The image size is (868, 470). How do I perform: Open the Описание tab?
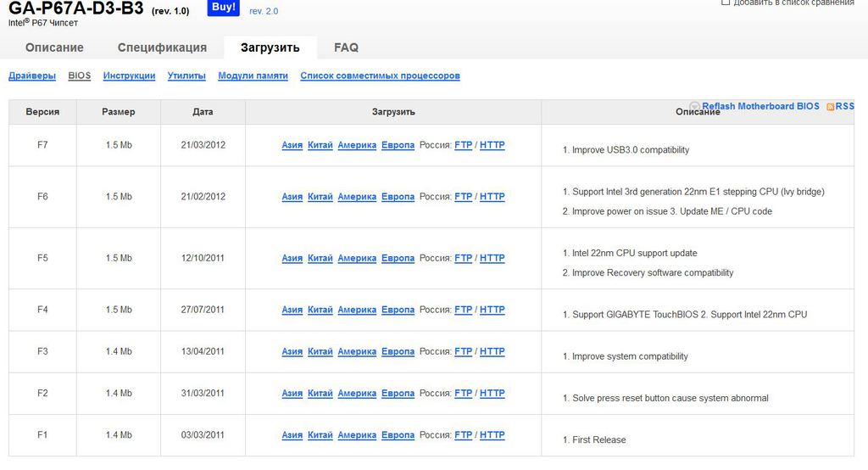click(54, 48)
